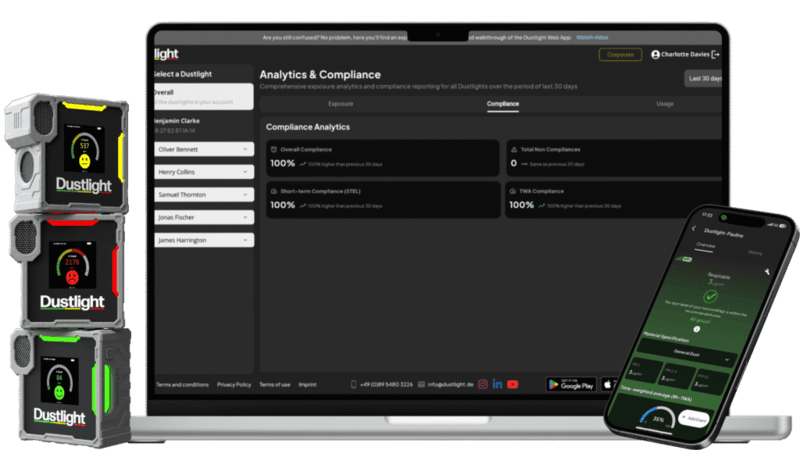Screen dimensions: 800x450
Task: Click the TWA Compliance card icon
Action: coord(513,191)
